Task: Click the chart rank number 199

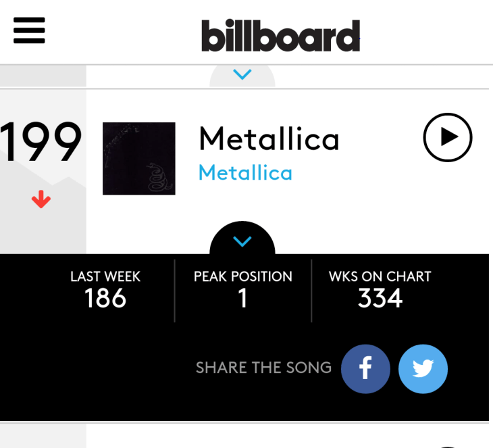Action: (x=41, y=143)
